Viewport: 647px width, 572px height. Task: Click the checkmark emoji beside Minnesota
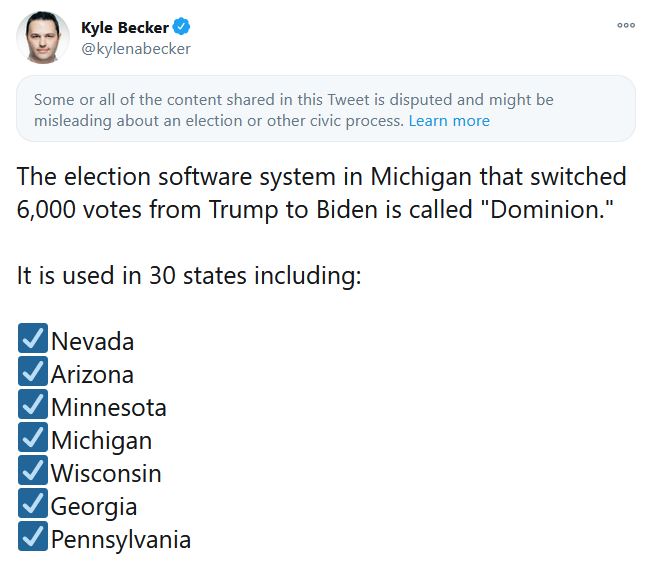33,404
